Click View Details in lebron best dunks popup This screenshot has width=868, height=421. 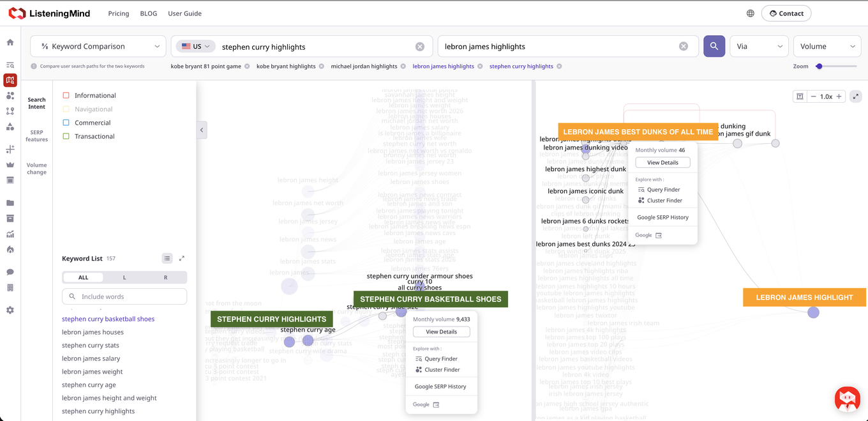click(x=662, y=162)
